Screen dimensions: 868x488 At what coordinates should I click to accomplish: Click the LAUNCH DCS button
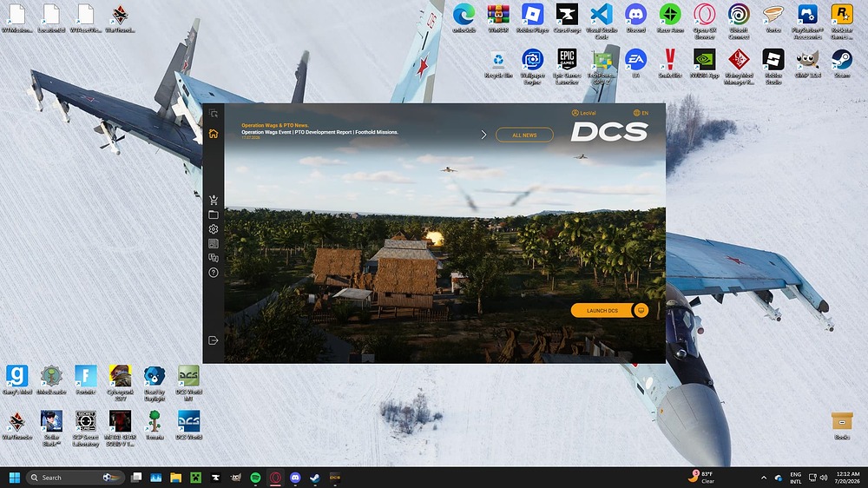click(x=602, y=310)
